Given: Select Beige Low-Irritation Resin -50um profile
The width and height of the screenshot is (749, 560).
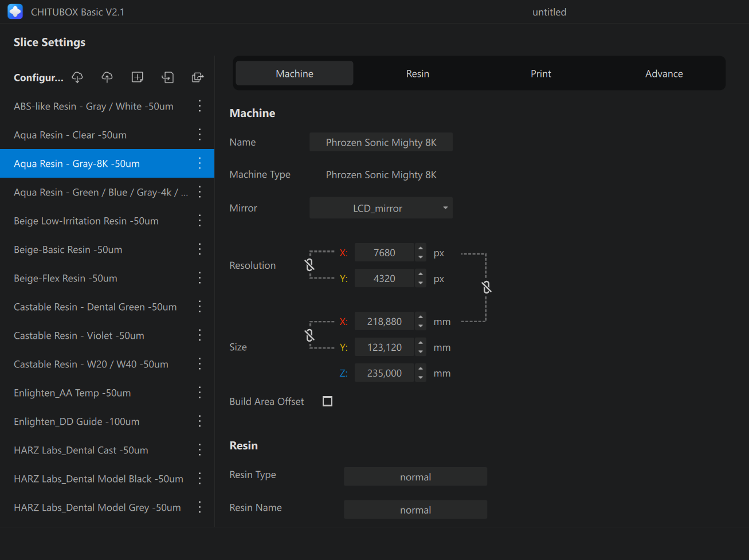Looking at the screenshot, I should coord(107,221).
